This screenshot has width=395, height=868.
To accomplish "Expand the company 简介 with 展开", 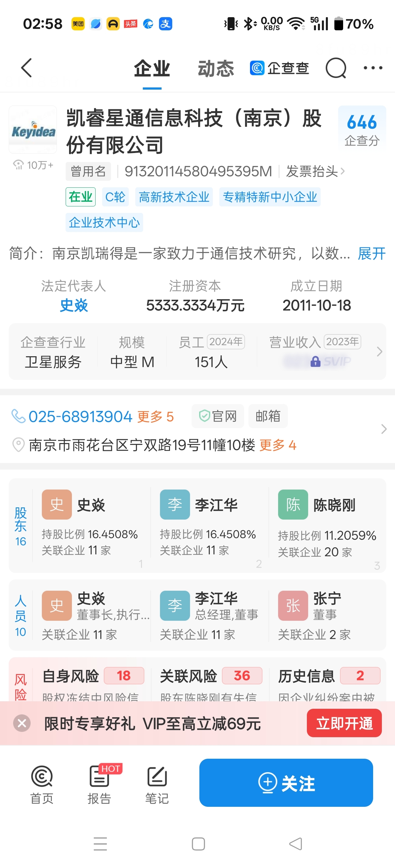I will (371, 254).
